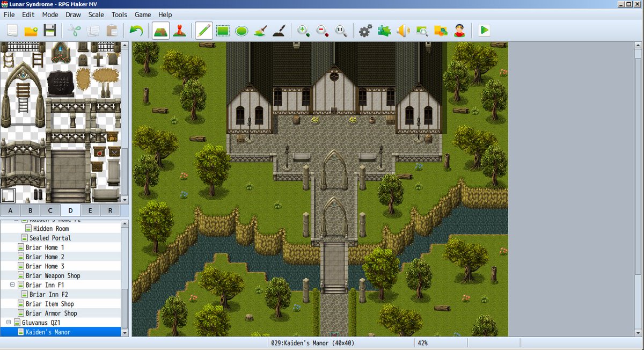
Task: Open the Game menu
Action: pyautogui.click(x=143, y=14)
